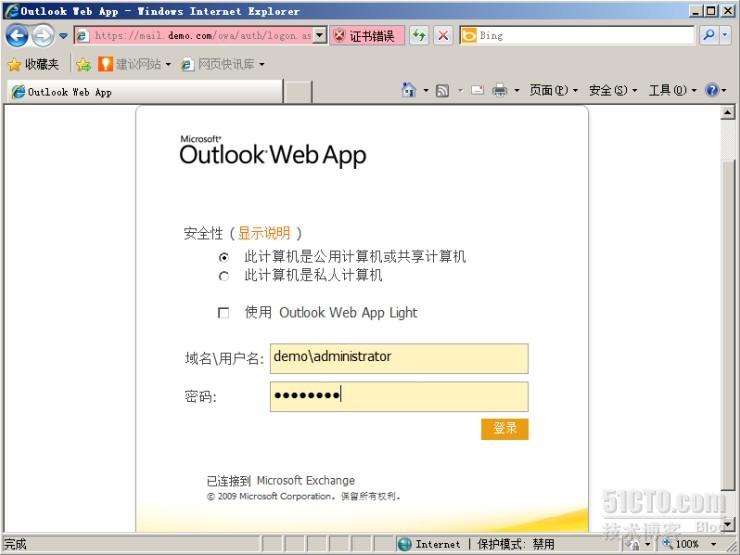Open the 收藏夹 favorites button
740x555 pixels.
[x=34, y=64]
